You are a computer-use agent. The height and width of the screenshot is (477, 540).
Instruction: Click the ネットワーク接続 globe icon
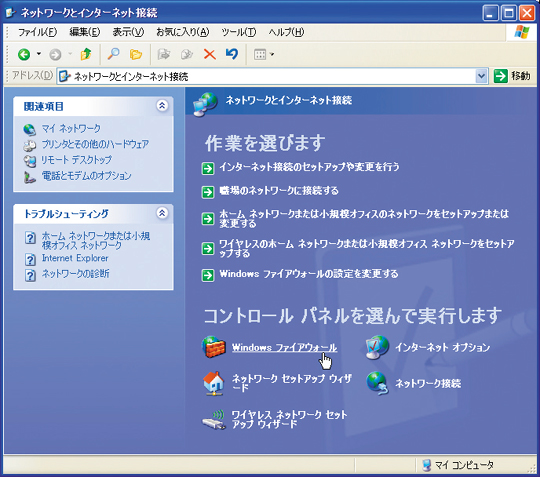point(377,383)
